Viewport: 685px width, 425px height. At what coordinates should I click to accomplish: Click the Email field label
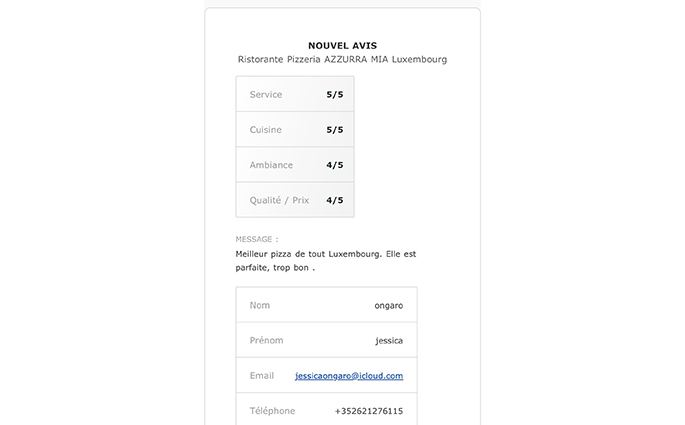click(x=262, y=376)
